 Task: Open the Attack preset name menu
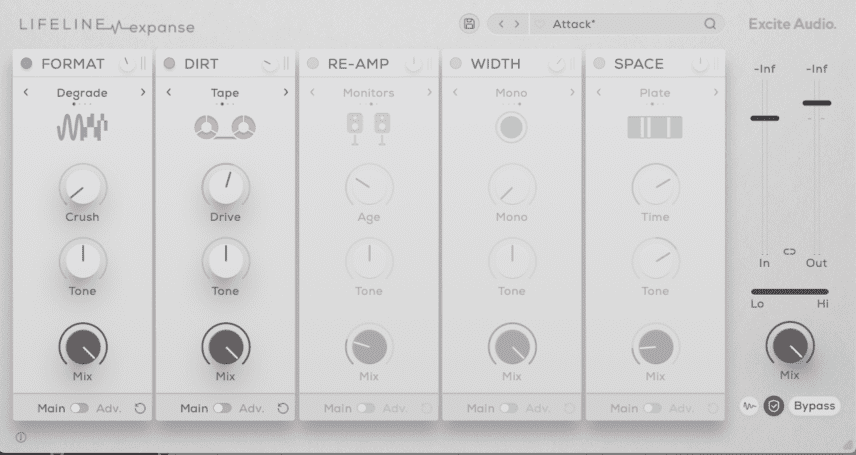tap(573, 24)
